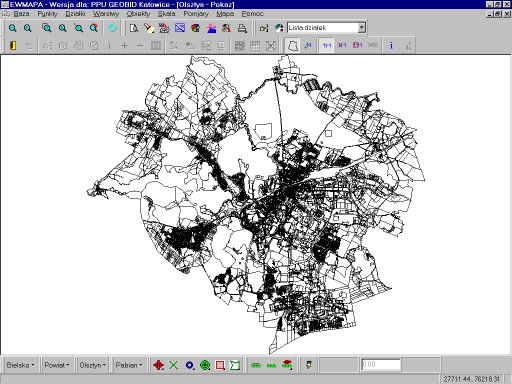Select the red square snap tool

tap(220, 365)
